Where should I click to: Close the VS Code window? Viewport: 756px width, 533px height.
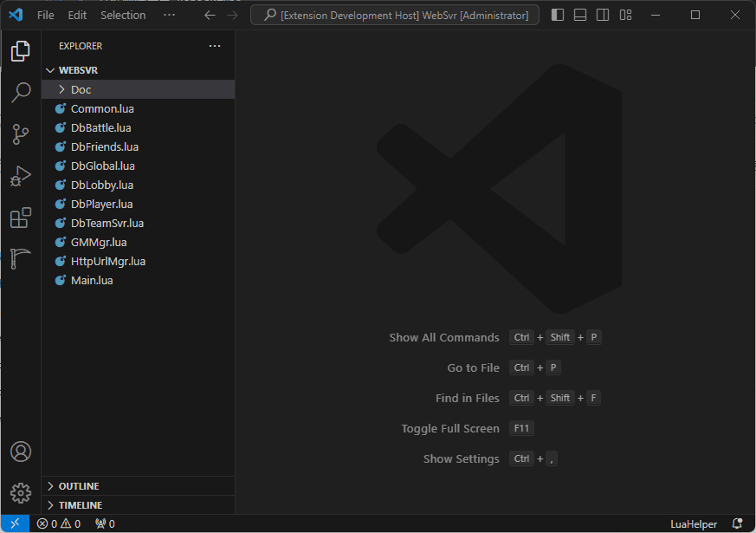(735, 16)
